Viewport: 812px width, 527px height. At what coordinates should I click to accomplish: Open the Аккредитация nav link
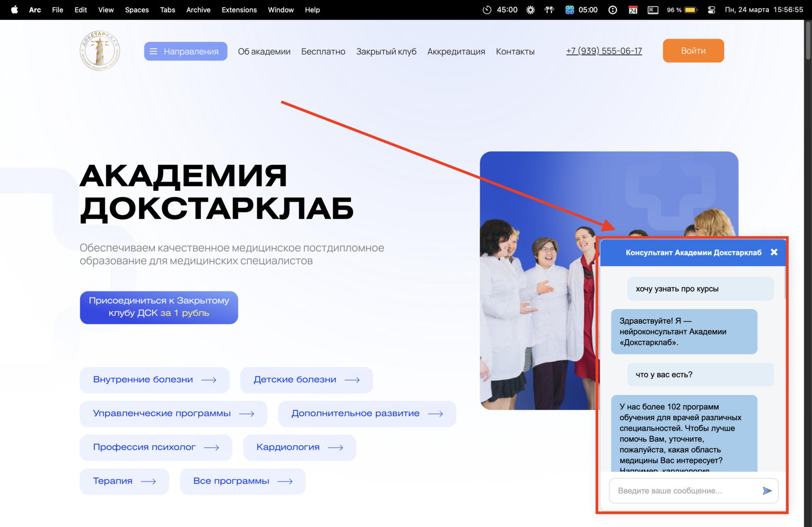point(456,51)
